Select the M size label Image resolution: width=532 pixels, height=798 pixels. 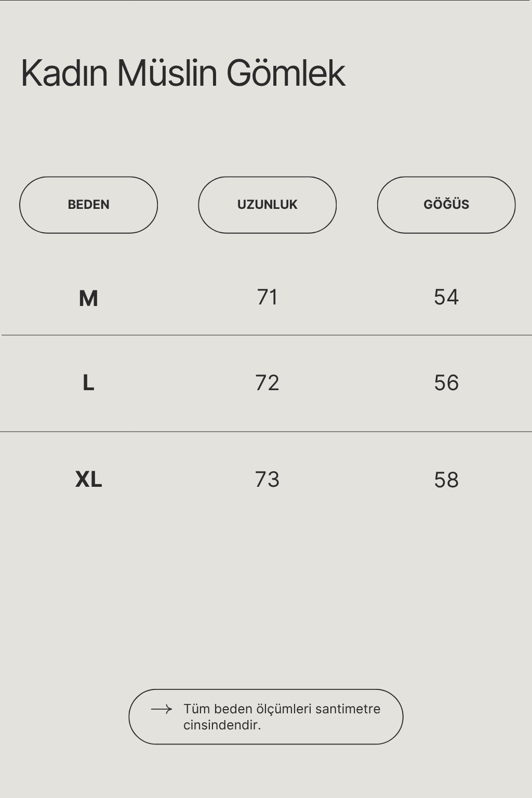coord(88,298)
